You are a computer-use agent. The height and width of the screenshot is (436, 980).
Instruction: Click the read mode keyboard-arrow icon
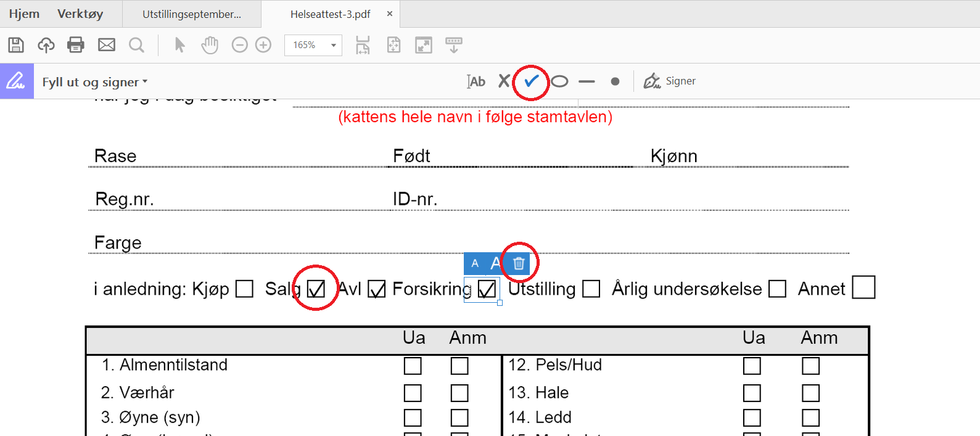454,44
